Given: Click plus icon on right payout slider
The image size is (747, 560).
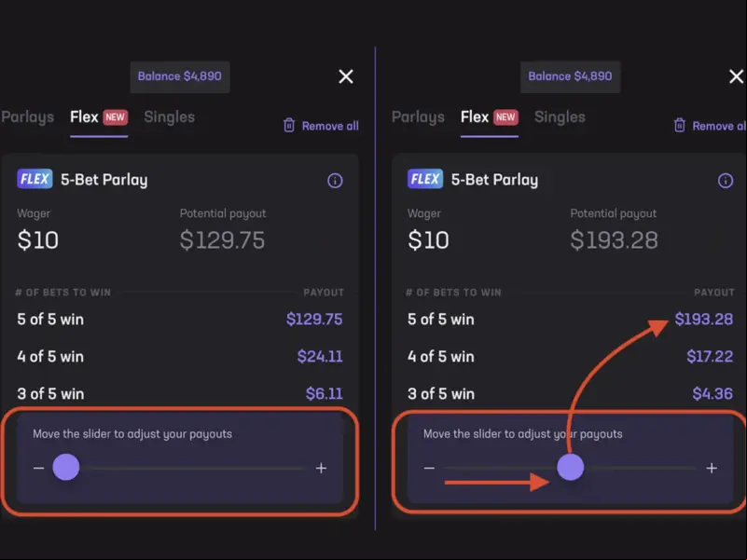Looking at the screenshot, I should click(x=712, y=468).
